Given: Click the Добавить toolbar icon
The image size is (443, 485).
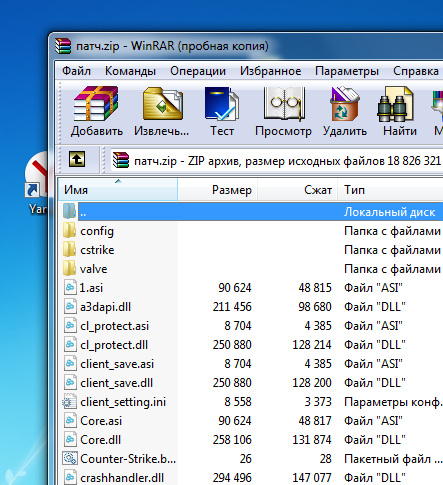Looking at the screenshot, I should [96, 104].
